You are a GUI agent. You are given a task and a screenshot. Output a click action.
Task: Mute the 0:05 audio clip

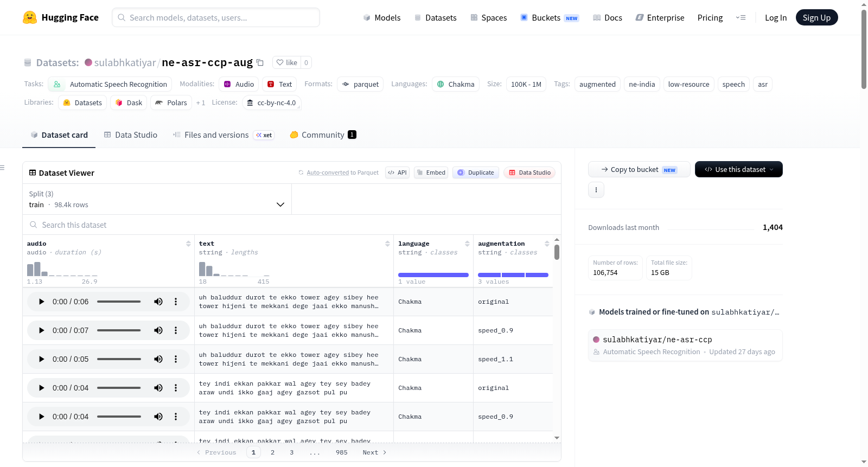[158, 359]
